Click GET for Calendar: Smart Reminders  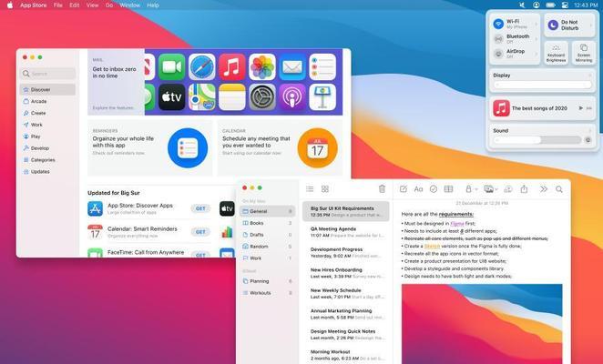tap(200, 232)
